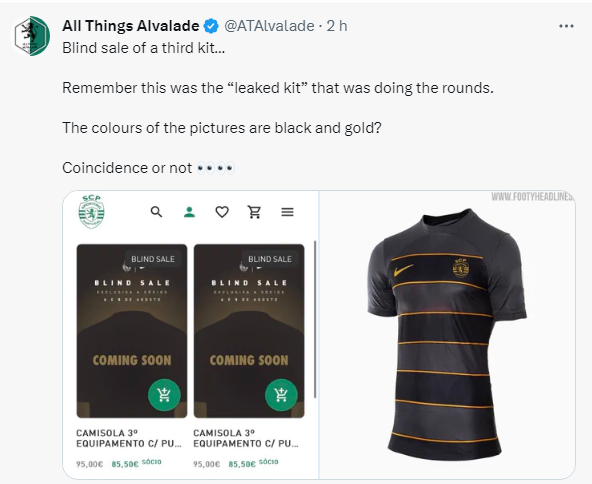This screenshot has width=592, height=484.
Task: Click the heart wishlist icon
Action: click(222, 212)
